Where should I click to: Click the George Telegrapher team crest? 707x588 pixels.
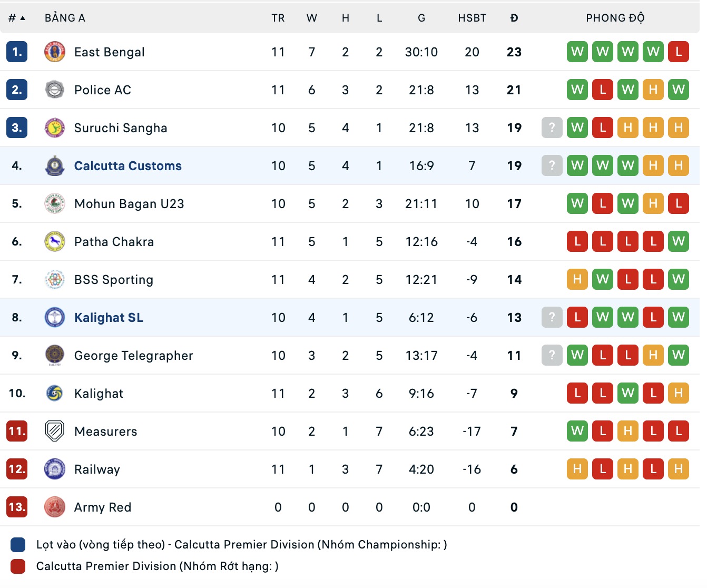55,355
